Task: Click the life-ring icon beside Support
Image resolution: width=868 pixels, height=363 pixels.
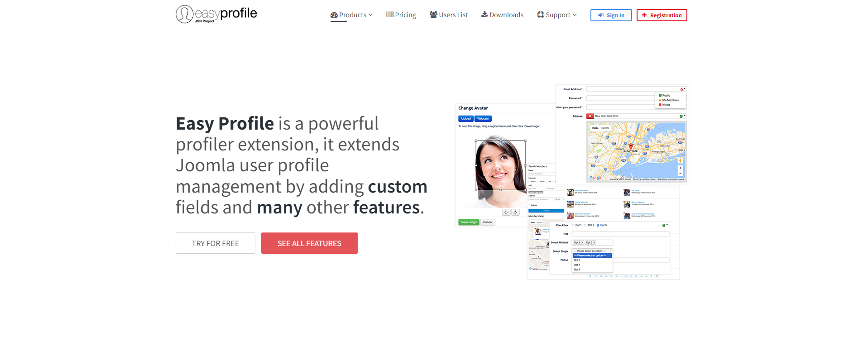Action: click(x=541, y=15)
